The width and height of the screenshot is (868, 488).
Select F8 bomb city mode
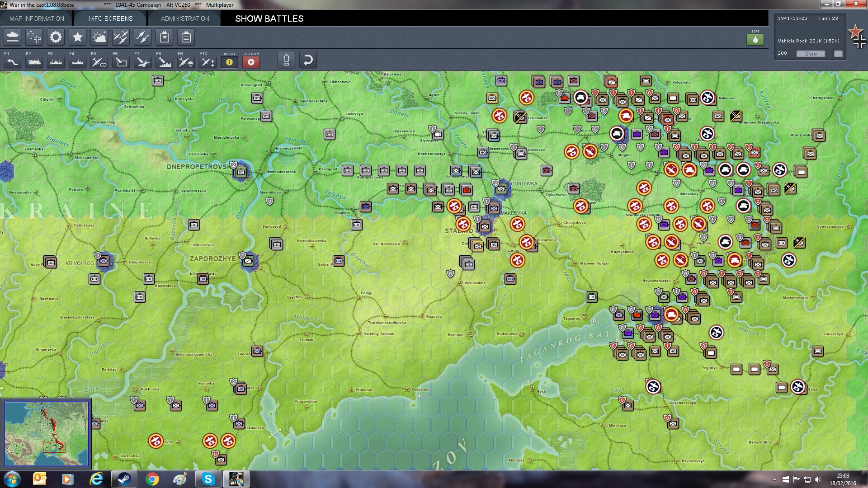click(x=164, y=61)
